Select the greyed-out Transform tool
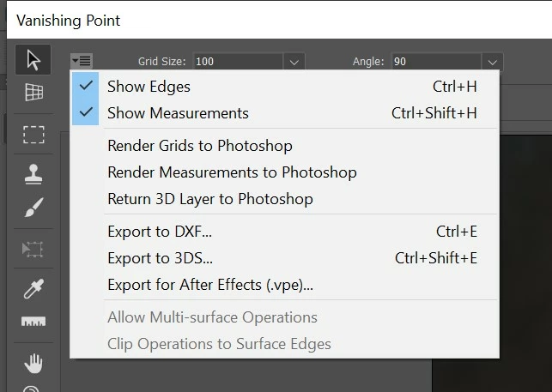This screenshot has width=552, height=392. [33, 249]
